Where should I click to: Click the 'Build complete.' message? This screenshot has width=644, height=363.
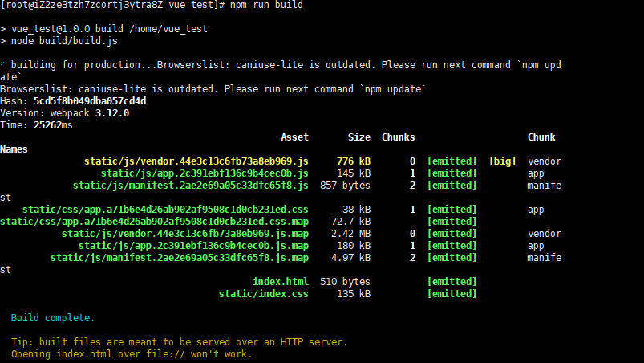tap(53, 318)
